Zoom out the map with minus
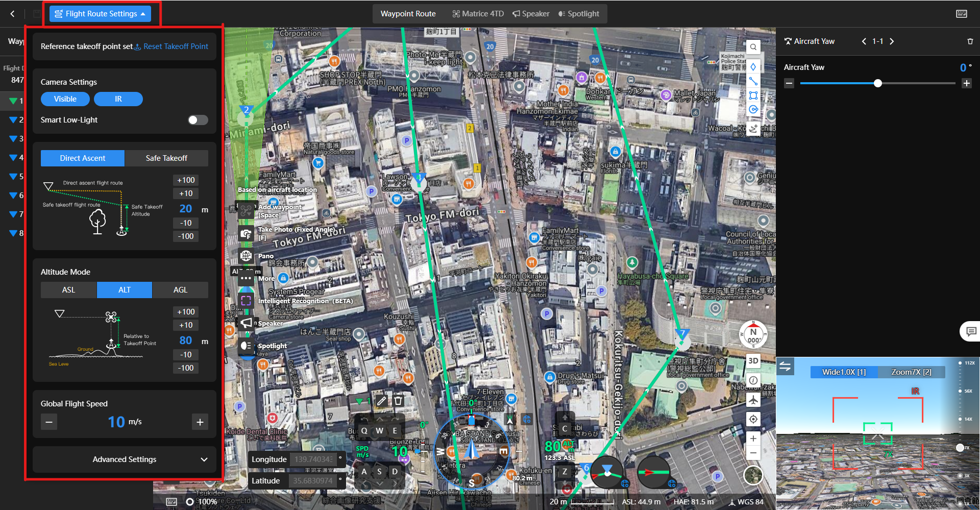This screenshot has width=980, height=510. (753, 453)
